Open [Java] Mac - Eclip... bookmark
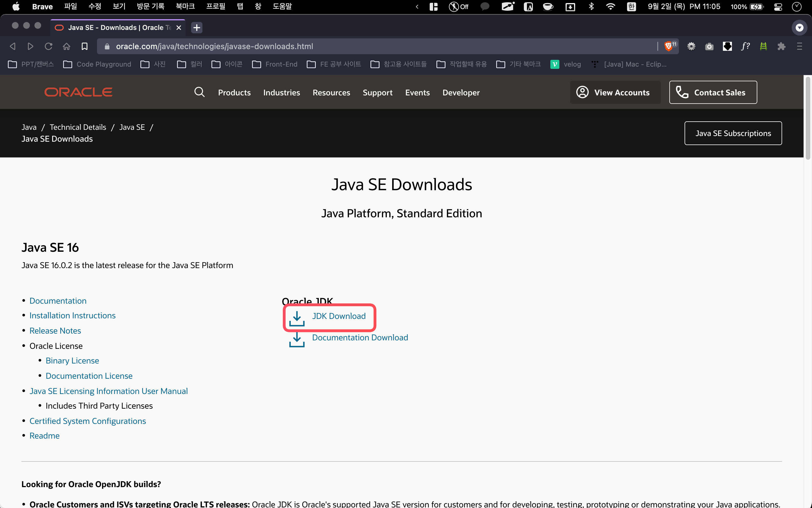The width and height of the screenshot is (812, 508). point(629,64)
